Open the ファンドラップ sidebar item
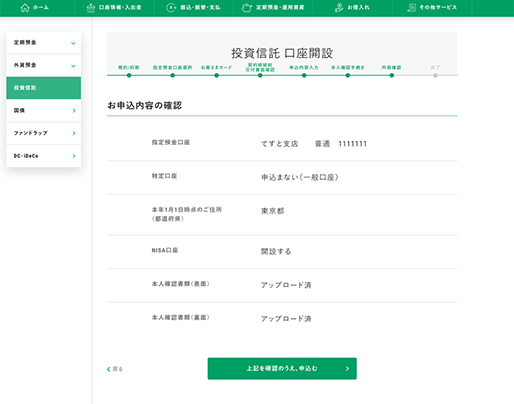 (x=44, y=133)
